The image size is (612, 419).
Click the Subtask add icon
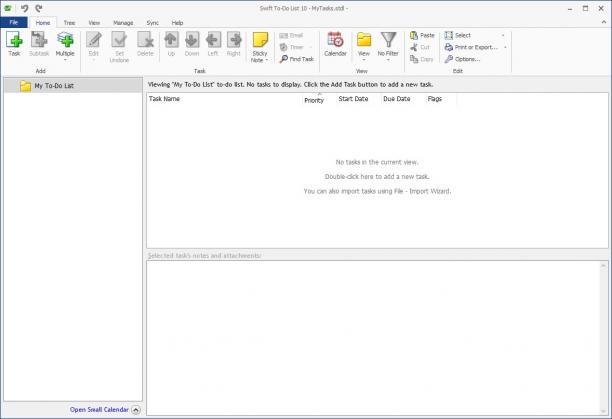[x=39, y=40]
